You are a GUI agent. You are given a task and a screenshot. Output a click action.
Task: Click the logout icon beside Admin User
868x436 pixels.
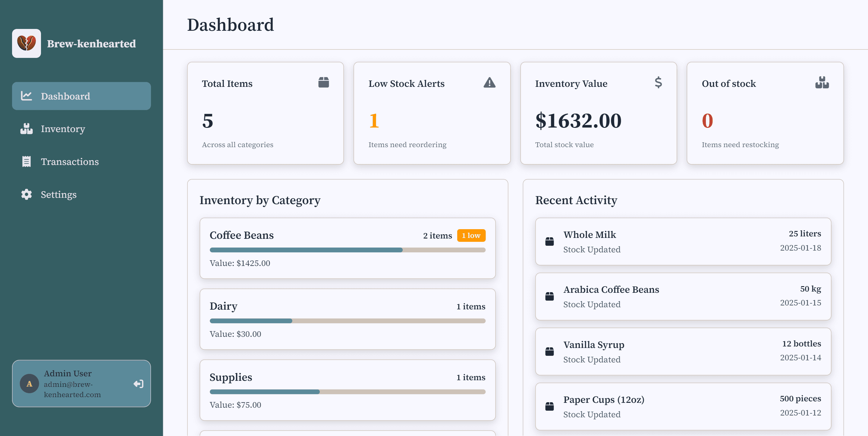pyautogui.click(x=139, y=384)
